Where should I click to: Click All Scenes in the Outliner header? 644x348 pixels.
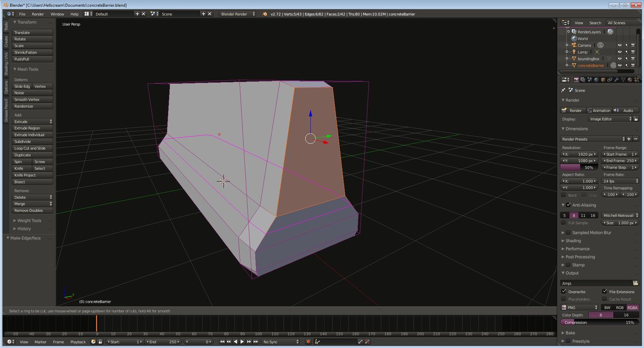point(617,23)
